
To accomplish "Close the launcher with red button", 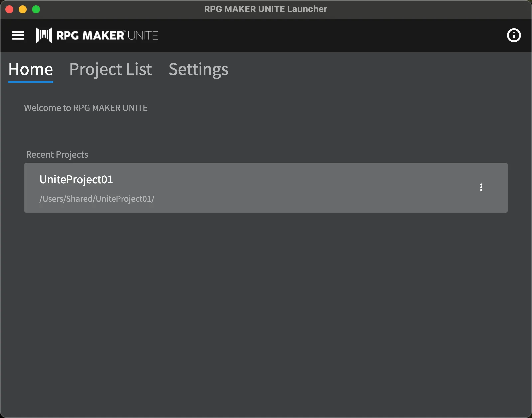I will (x=9, y=9).
